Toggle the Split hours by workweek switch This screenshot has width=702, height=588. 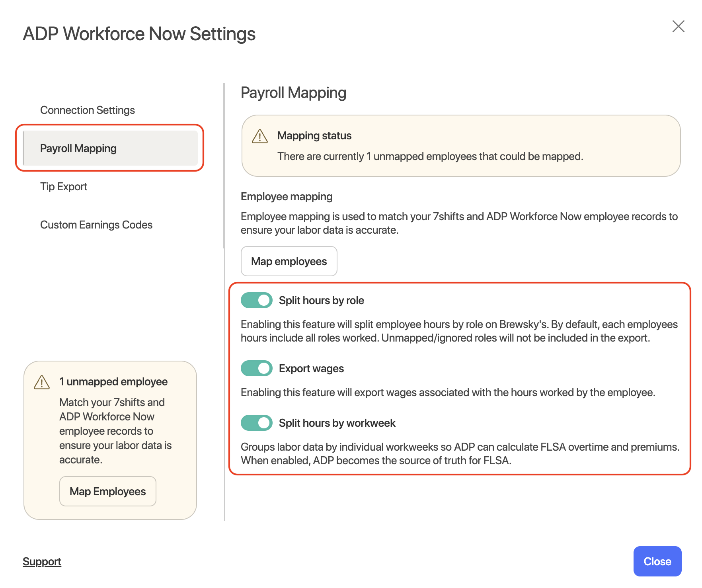pos(257,423)
